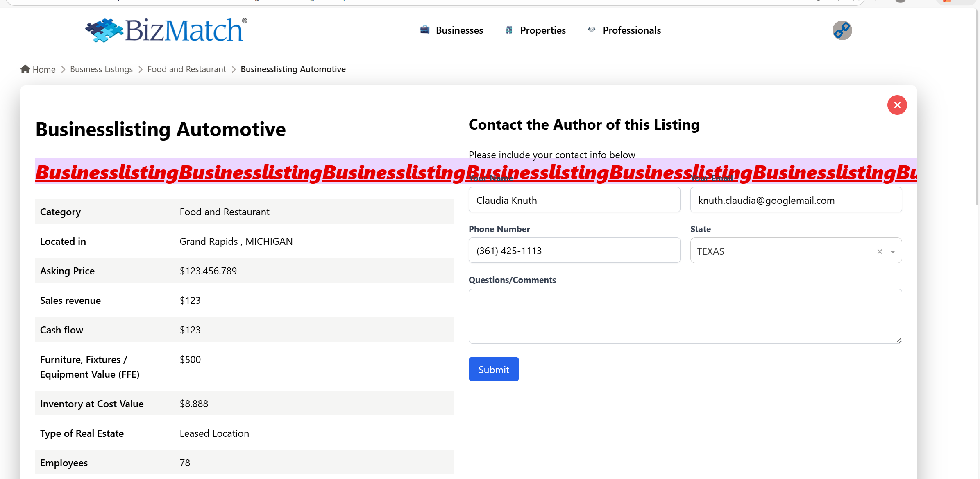
Task: Open the Professionals menu
Action: tap(631, 30)
